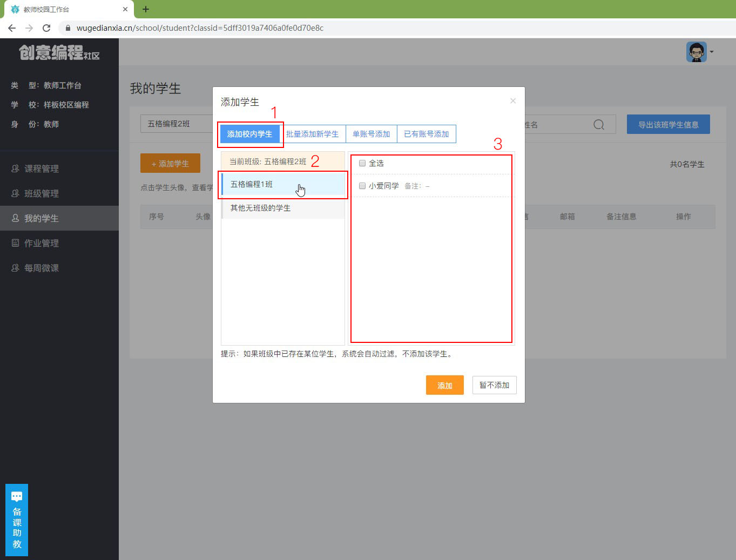This screenshot has width=736, height=560.
Task: Open the 五格编程2班 class selector
Action: coord(177,124)
